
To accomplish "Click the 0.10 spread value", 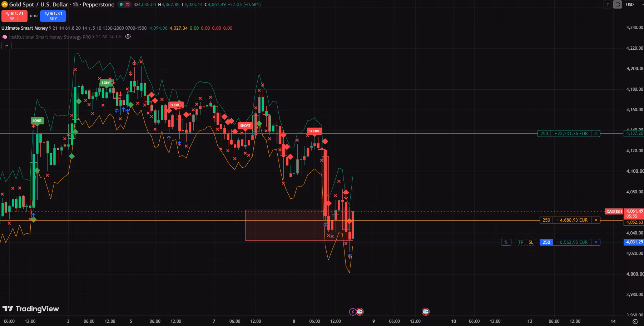I will tap(34, 16).
